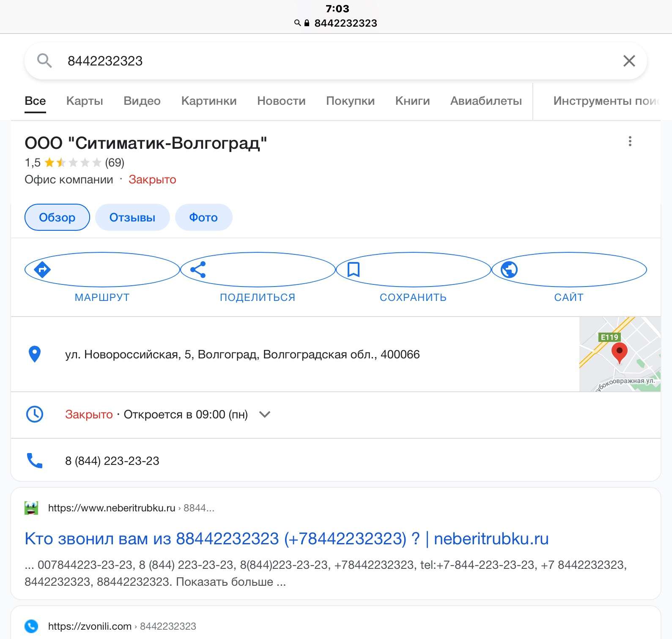The image size is (672, 639).
Task: Click 'Показать больше' in the result snippet
Action: coord(225,582)
